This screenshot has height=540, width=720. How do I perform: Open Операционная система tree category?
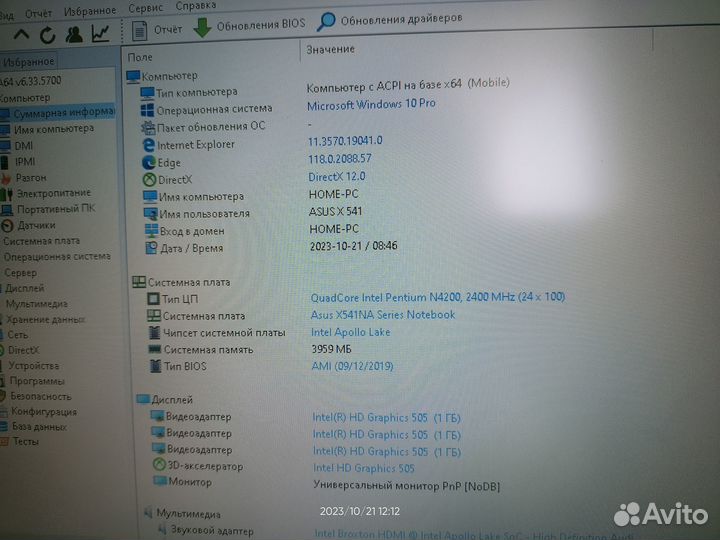click(x=57, y=256)
